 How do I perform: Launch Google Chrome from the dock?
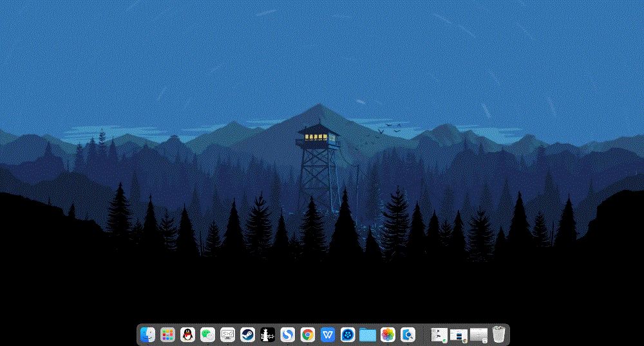(x=308, y=334)
